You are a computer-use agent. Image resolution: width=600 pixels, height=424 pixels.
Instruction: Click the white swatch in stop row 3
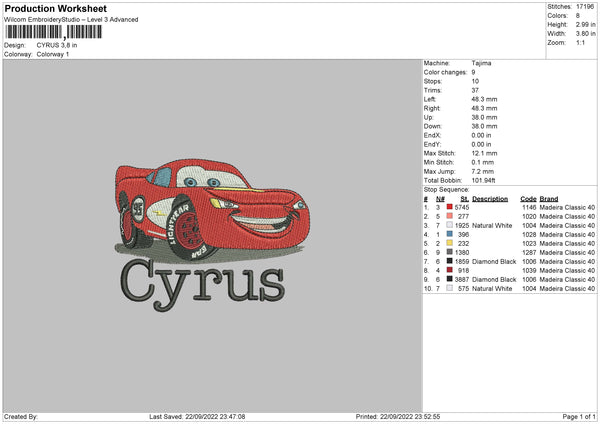coord(451,225)
